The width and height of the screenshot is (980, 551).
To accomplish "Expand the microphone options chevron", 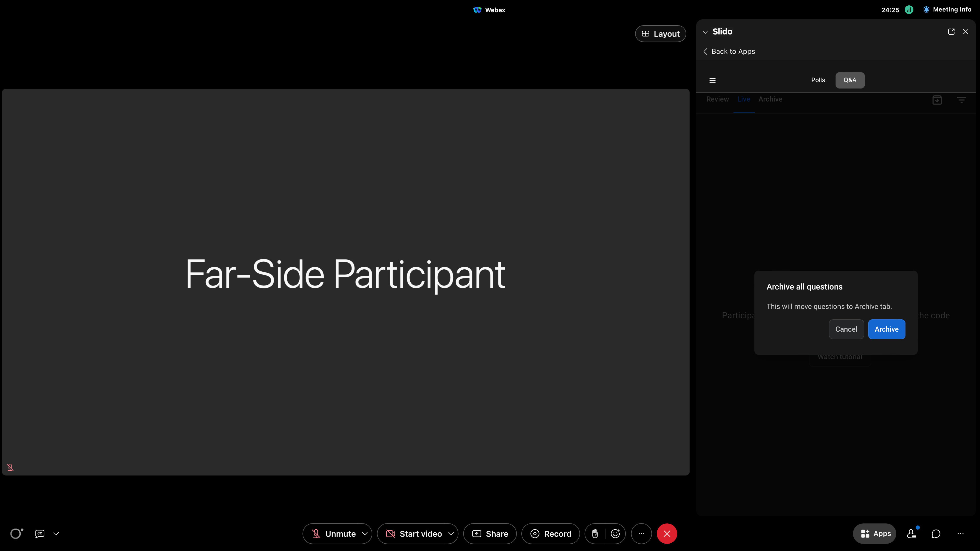I will (x=365, y=533).
